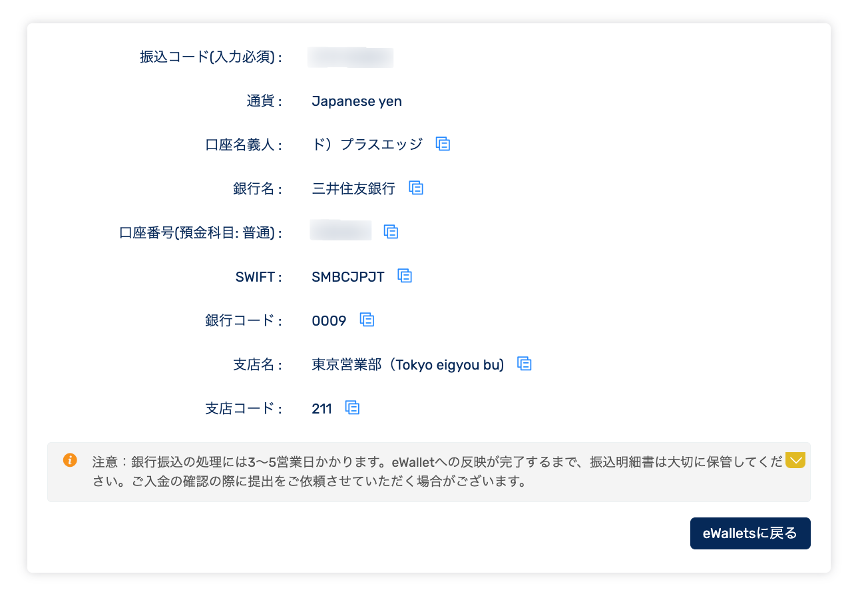Screen dimensions: 868x598
Task: Collapse the notice with the yellow chevron
Action: 795,460
